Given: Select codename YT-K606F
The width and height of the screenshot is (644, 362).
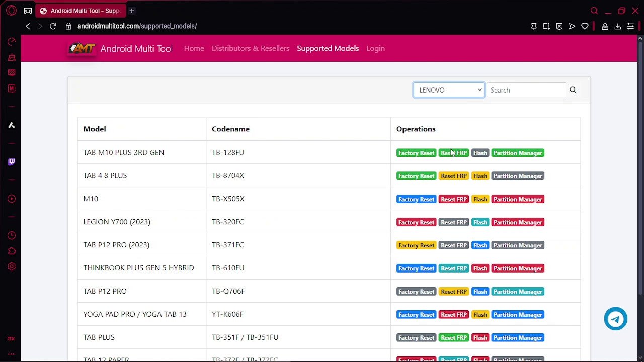Looking at the screenshot, I should 227,314.
